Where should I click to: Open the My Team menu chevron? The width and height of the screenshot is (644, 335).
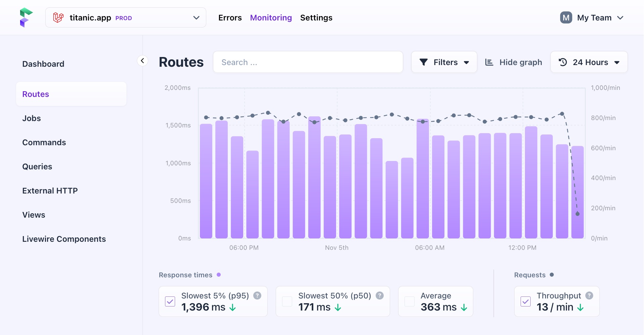[620, 17]
